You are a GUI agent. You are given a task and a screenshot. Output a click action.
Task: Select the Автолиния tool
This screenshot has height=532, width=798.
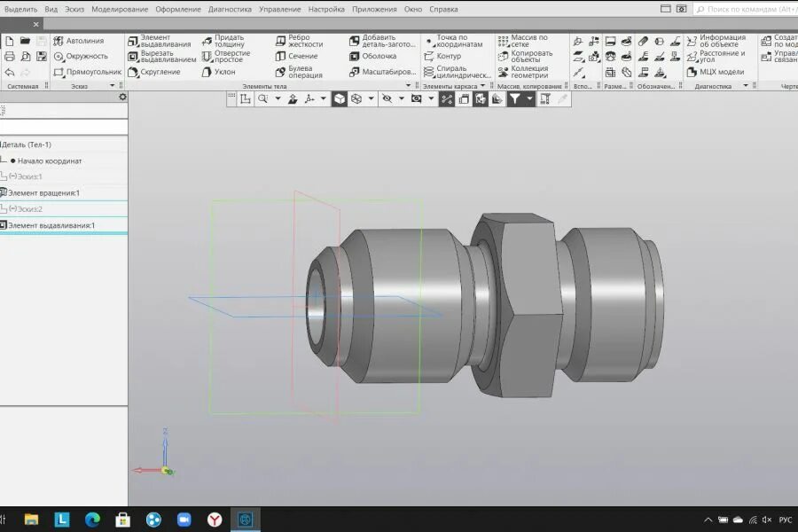(x=78, y=41)
